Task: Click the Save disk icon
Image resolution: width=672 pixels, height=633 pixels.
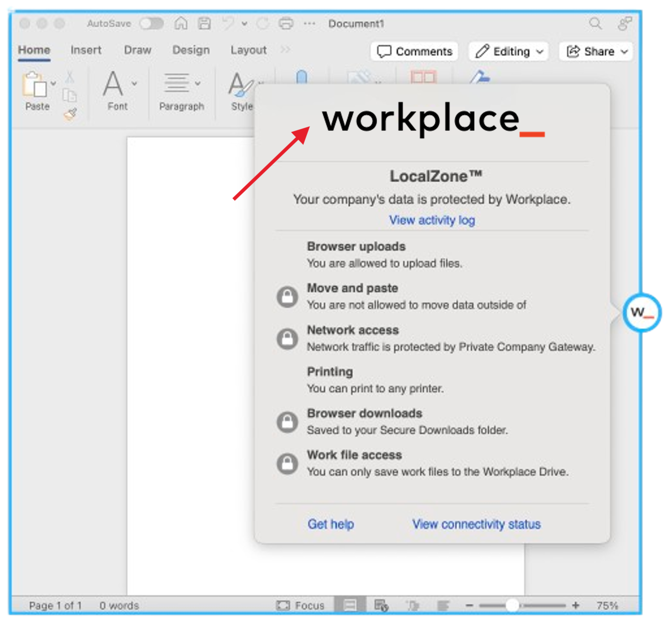Action: point(205,23)
